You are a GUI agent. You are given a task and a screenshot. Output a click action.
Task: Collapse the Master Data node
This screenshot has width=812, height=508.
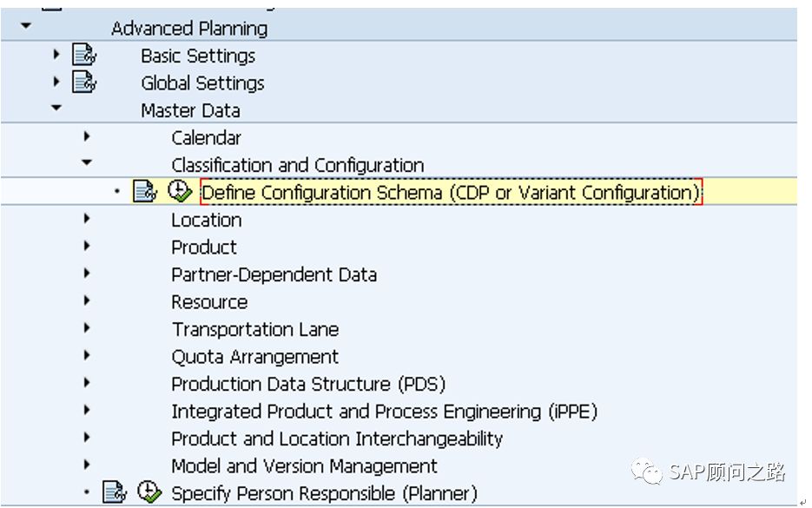56,110
